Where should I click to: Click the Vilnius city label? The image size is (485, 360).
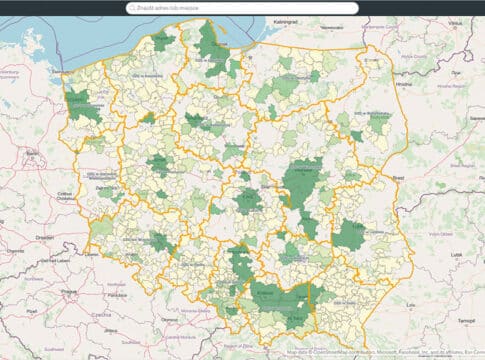coord(455,23)
